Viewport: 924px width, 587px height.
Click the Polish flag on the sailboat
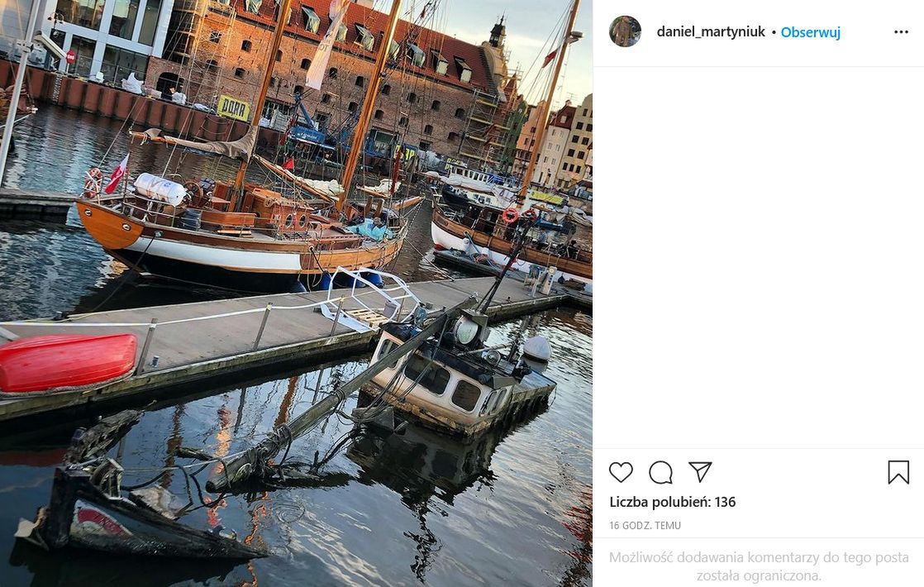tap(117, 174)
